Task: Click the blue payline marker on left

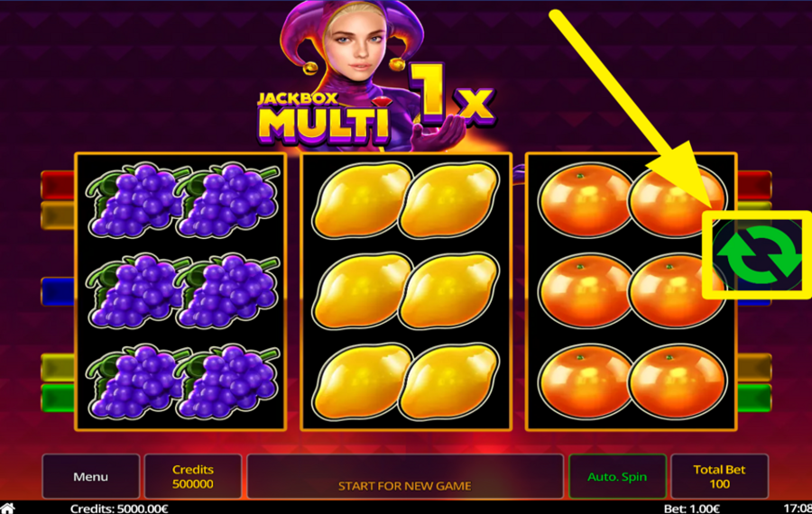Action: point(58,291)
